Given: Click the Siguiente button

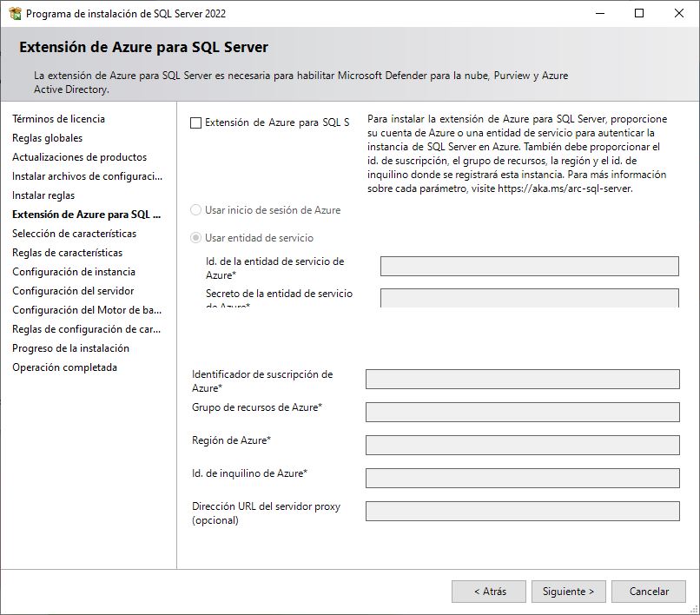Looking at the screenshot, I should coord(568,591).
